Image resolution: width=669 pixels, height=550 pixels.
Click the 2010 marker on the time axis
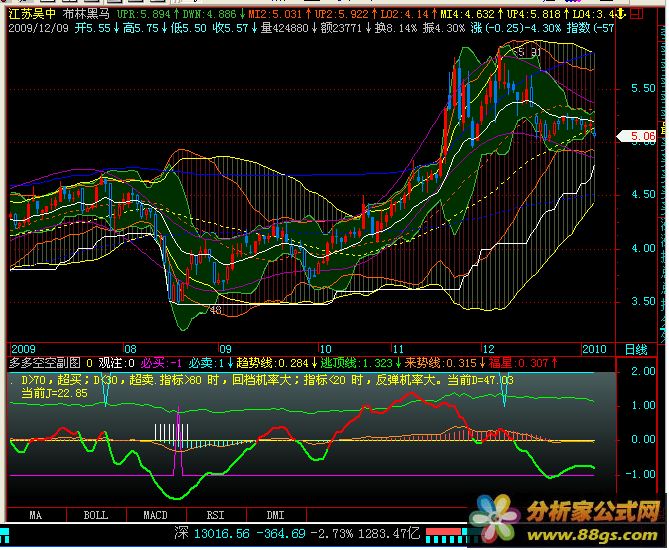(x=594, y=348)
